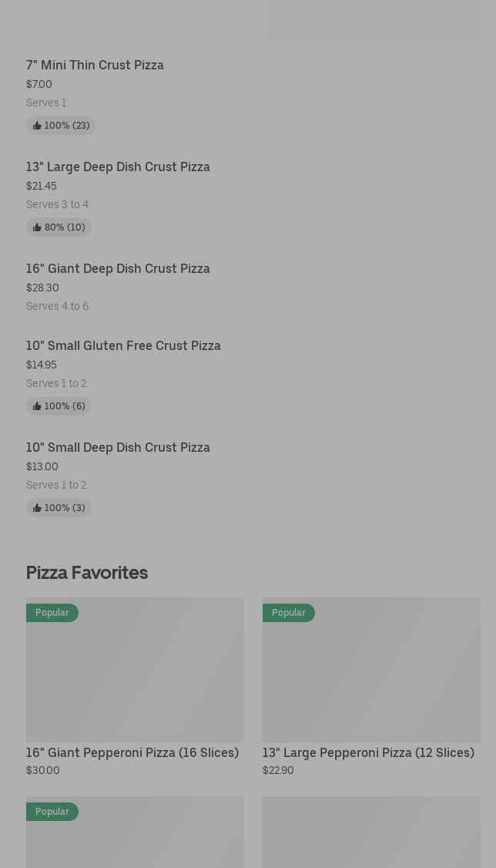Open 16" Giant Pepperoni Pizza (16 Slices) title

132,752
